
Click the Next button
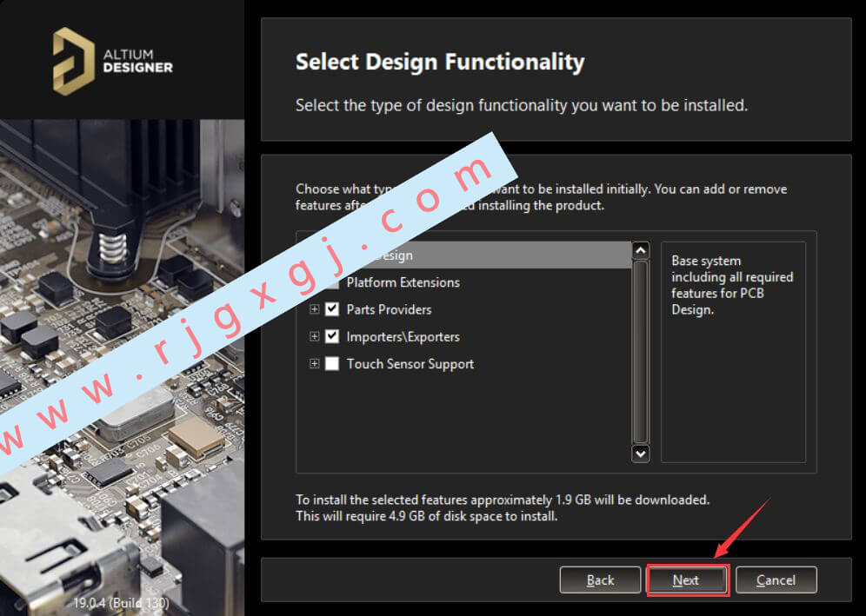click(687, 580)
